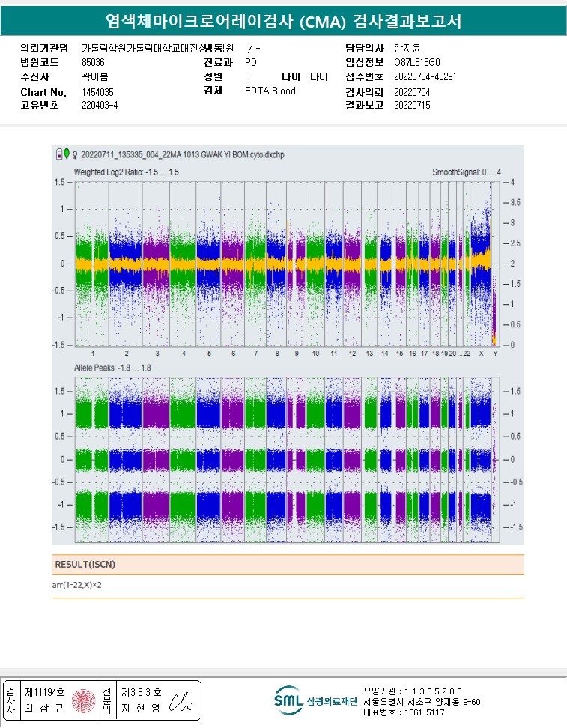
Task: Click the green marker icon above the chart
Action: pyautogui.click(x=67, y=154)
